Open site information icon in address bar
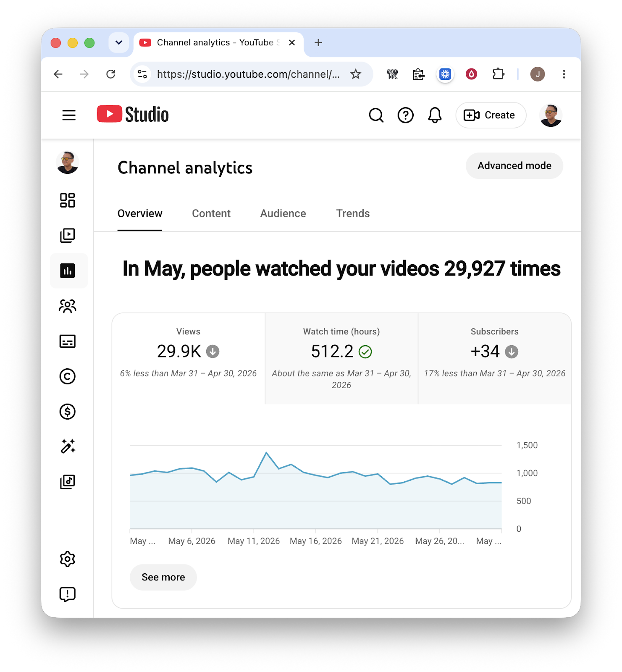The height and width of the screenshot is (672, 622). (142, 74)
